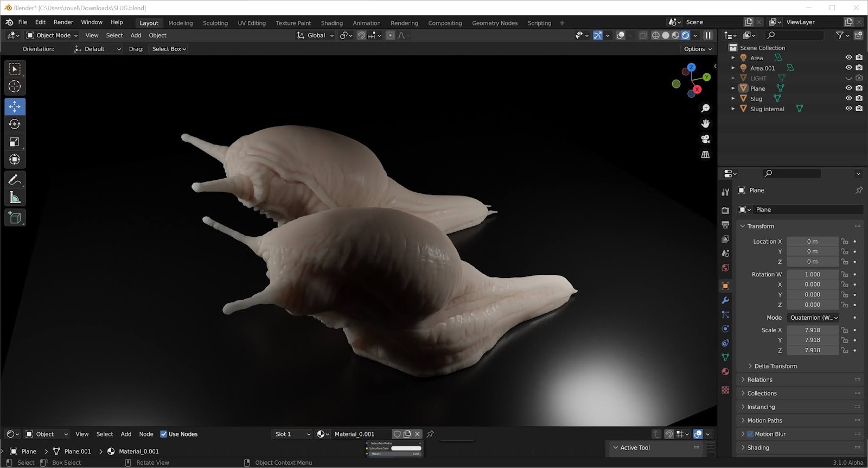Select the Add Cube tool

(15, 218)
